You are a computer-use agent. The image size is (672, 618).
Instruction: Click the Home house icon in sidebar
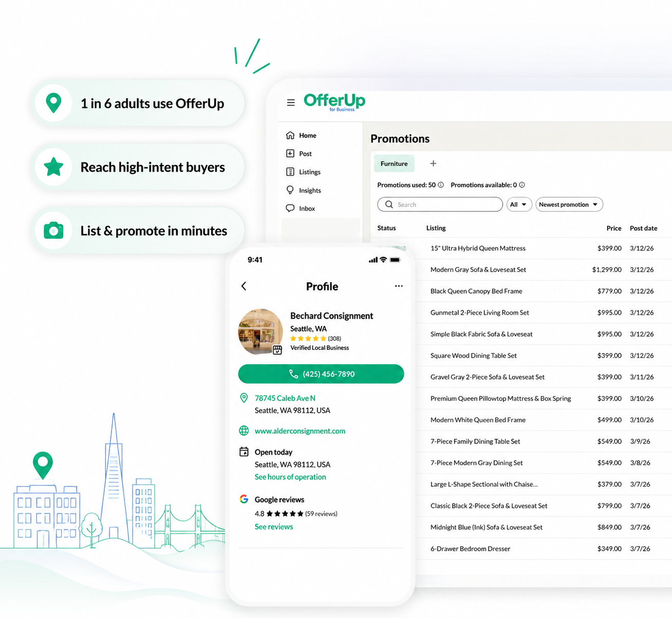click(290, 135)
